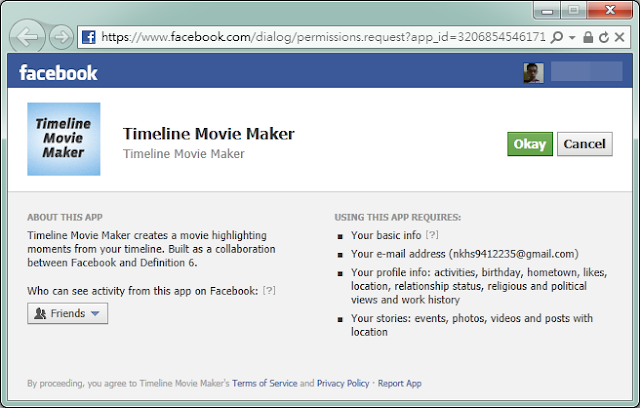Click the browser forward arrow button
The image size is (640, 408).
coord(61,37)
